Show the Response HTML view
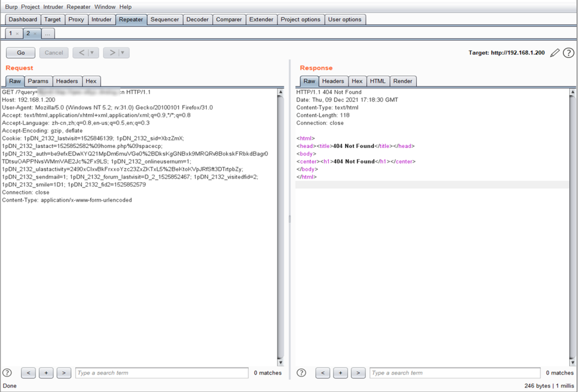This screenshot has height=392, width=578. (x=378, y=81)
